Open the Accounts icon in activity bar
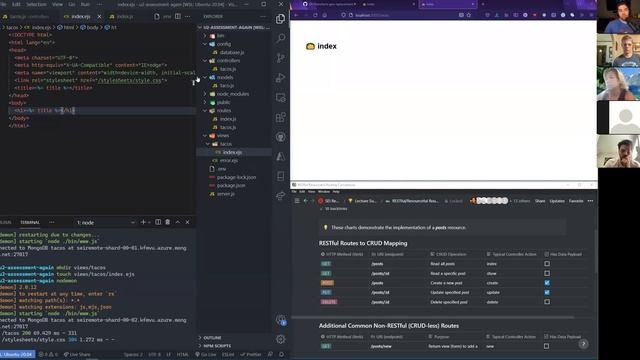Viewport: 640px width, 360px height. [x=280, y=320]
